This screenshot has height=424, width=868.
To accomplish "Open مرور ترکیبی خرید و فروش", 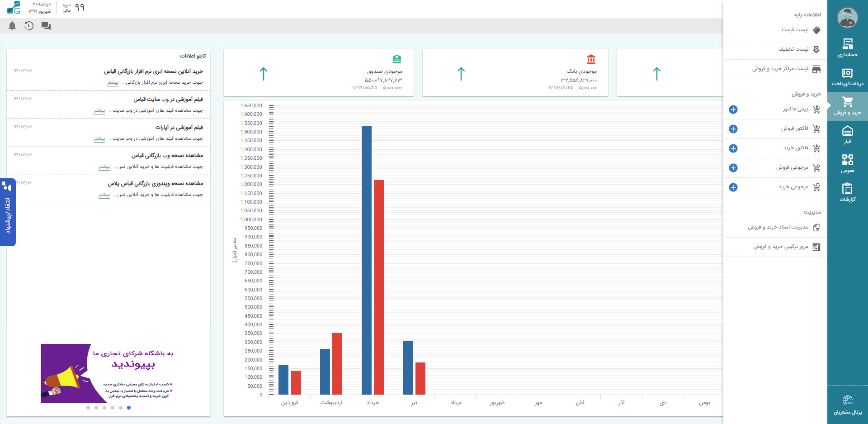I will [x=776, y=247].
